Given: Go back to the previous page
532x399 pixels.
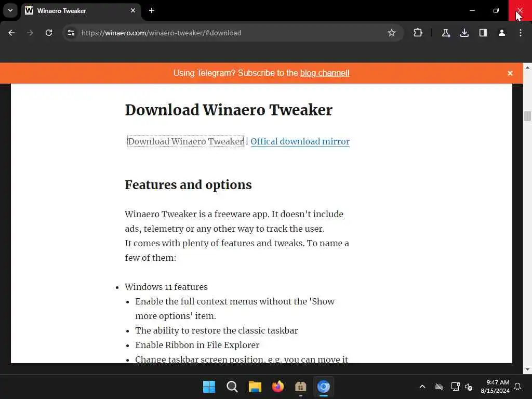Looking at the screenshot, I should pyautogui.click(x=11, y=33).
